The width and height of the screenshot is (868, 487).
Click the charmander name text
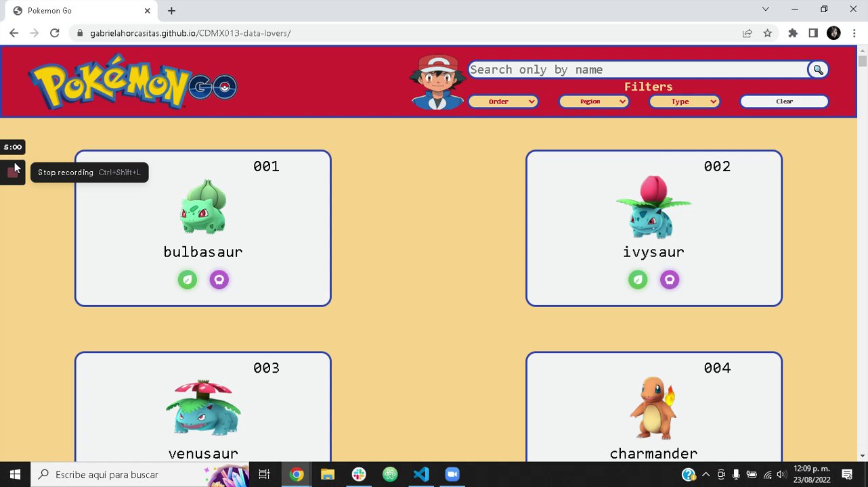click(x=653, y=453)
